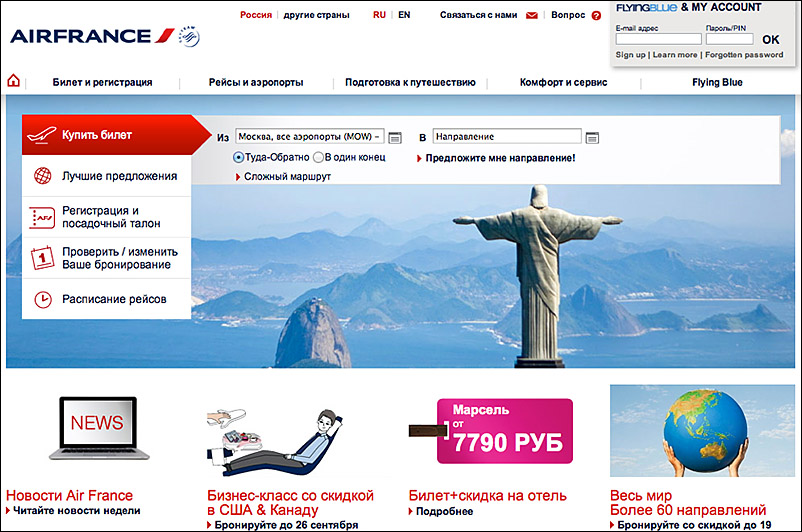Switch site language to EN
Viewport: 802px width, 532px height.
click(x=404, y=15)
